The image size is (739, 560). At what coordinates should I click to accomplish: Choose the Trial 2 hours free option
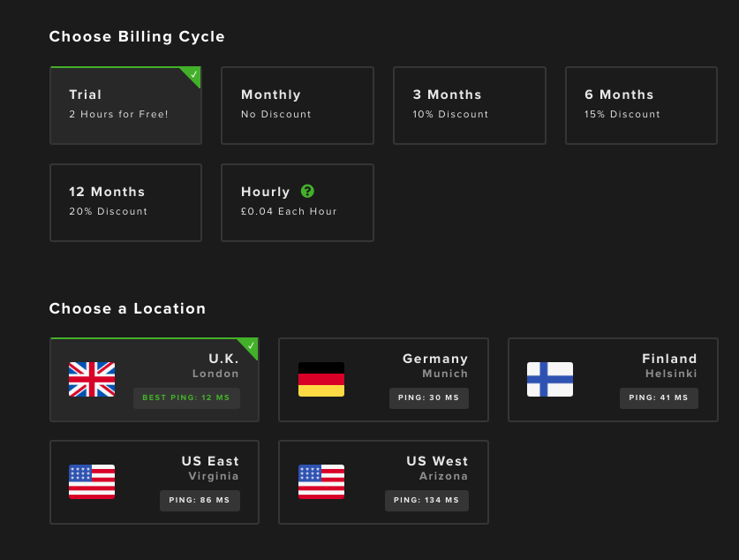(126, 106)
